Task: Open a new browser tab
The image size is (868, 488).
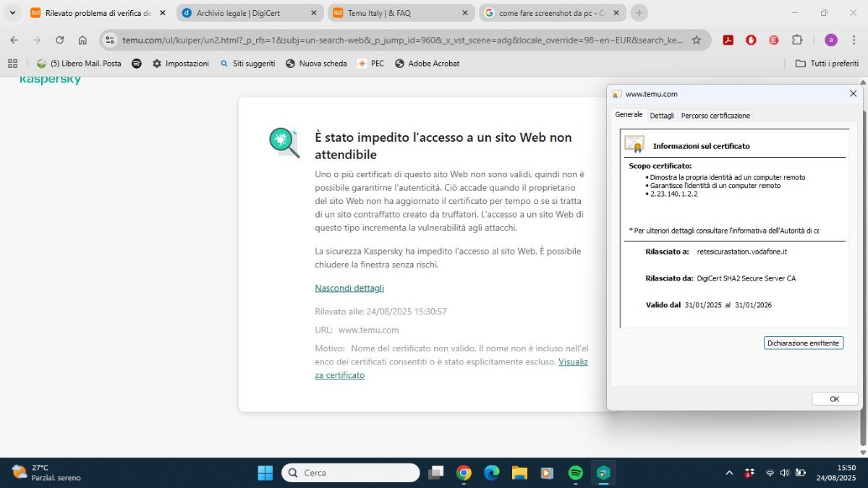Action: pyautogui.click(x=639, y=13)
